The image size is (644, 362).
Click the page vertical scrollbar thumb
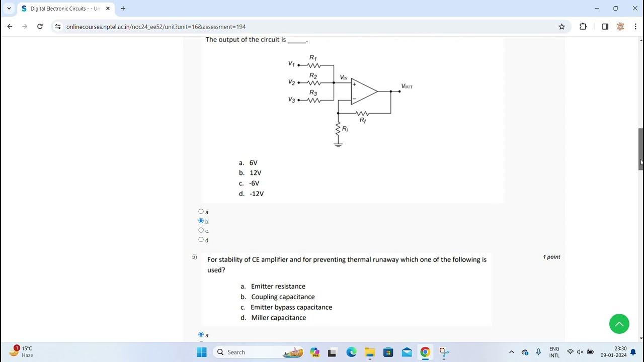(x=641, y=149)
